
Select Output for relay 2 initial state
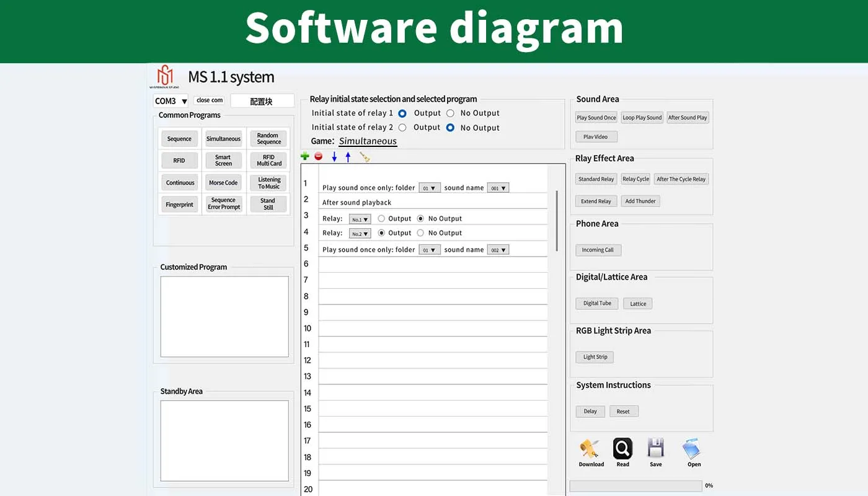tap(402, 128)
